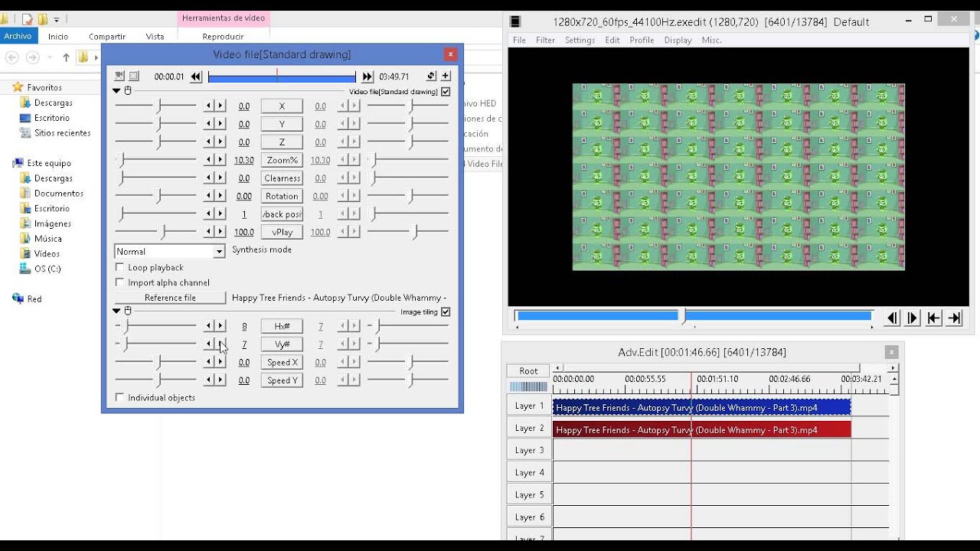Open Synthesis mode dropdown showing Normal
Image resolution: width=980 pixels, height=551 pixels.
[170, 251]
